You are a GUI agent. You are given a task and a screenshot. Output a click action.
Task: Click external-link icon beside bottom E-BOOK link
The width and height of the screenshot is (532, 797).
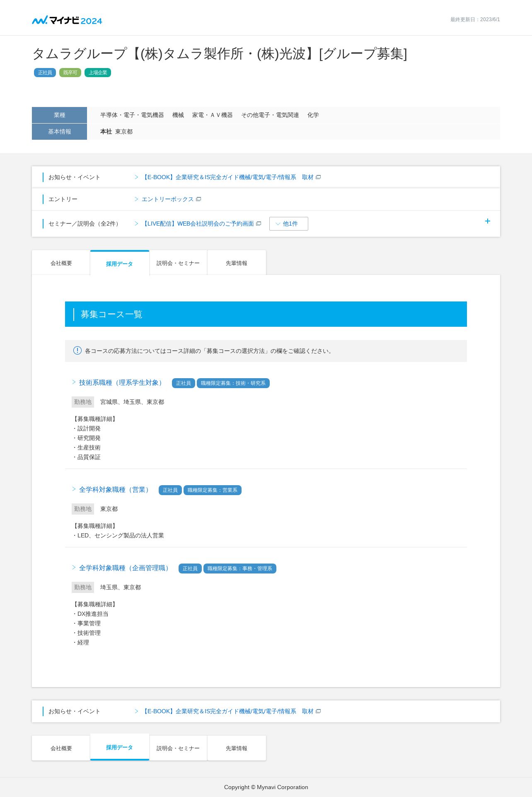click(x=318, y=711)
